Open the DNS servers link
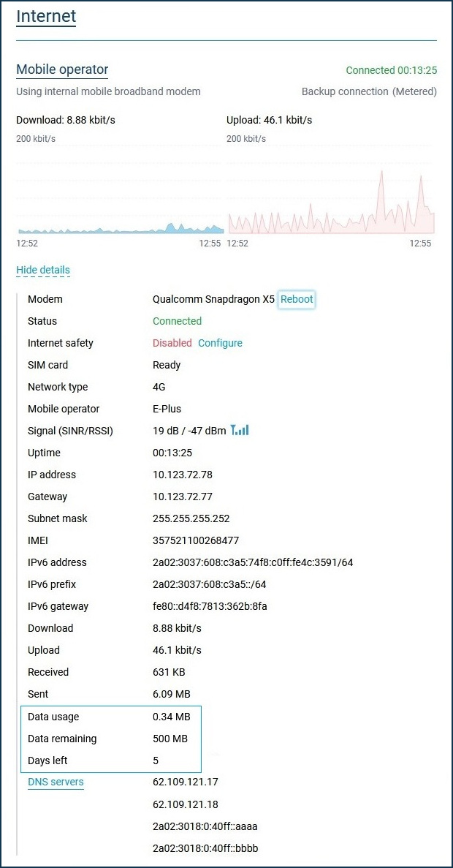This screenshot has width=453, height=868. [56, 782]
